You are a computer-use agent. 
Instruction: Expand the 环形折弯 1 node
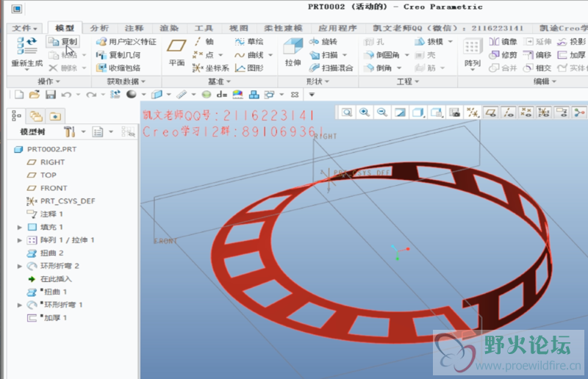(20, 305)
